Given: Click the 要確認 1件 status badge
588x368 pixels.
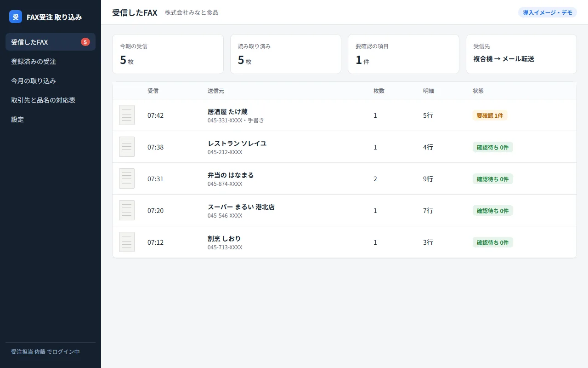Looking at the screenshot, I should point(490,115).
